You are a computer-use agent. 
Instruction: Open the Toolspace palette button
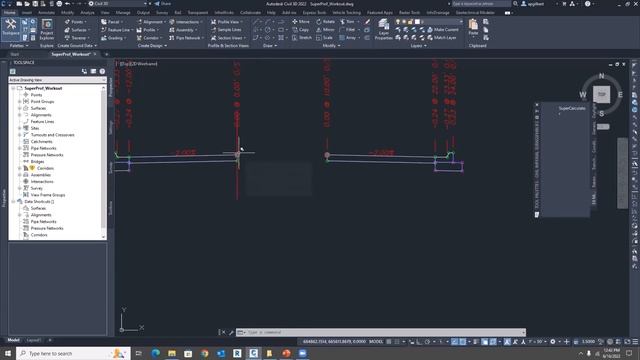tap(11, 28)
